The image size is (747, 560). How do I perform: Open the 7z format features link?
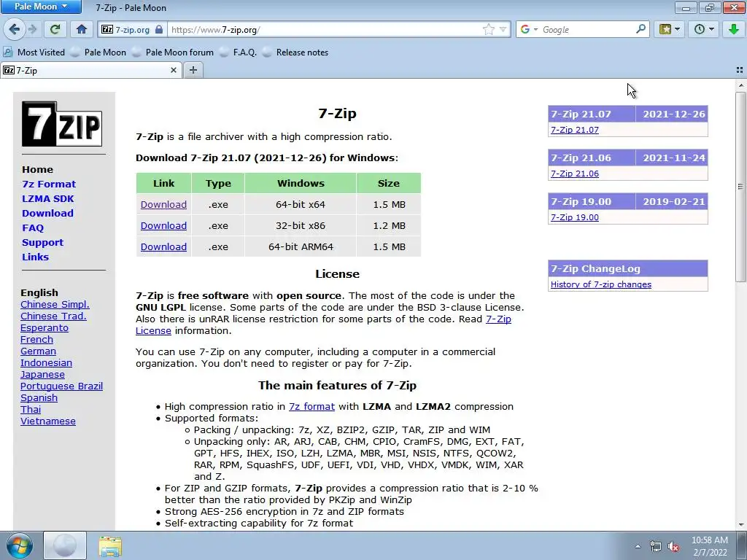coord(311,407)
